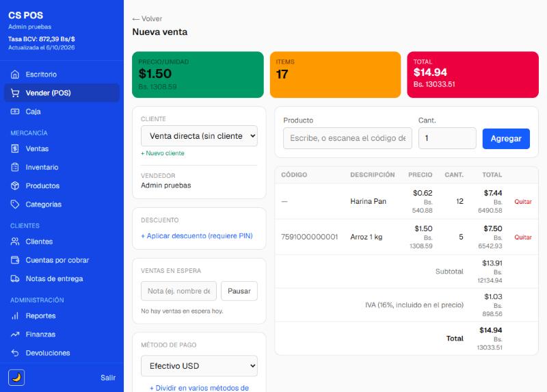
Task: Click the Clientes people icon
Action: pyautogui.click(x=15, y=241)
